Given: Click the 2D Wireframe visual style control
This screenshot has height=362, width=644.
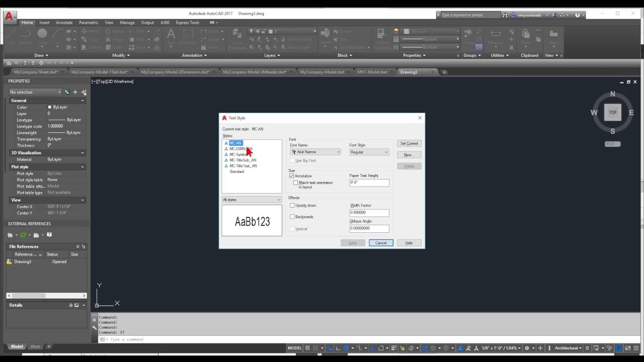Looking at the screenshot, I should click(x=120, y=81).
